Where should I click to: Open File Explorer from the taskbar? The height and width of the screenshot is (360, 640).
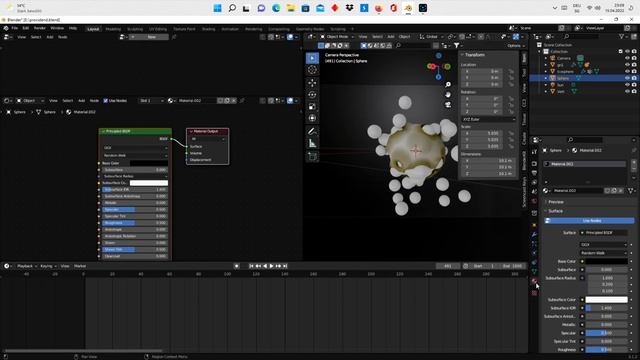click(x=291, y=8)
